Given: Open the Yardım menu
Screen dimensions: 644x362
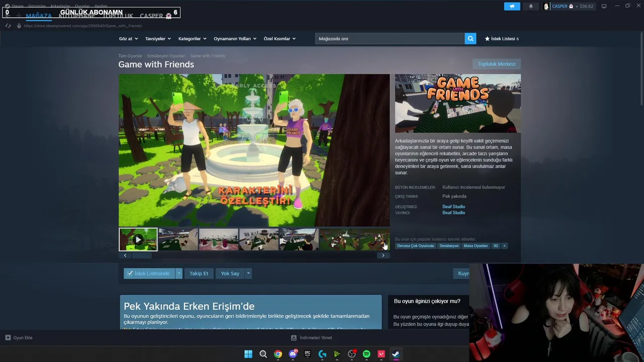Looking at the screenshot, I should coord(101,6).
